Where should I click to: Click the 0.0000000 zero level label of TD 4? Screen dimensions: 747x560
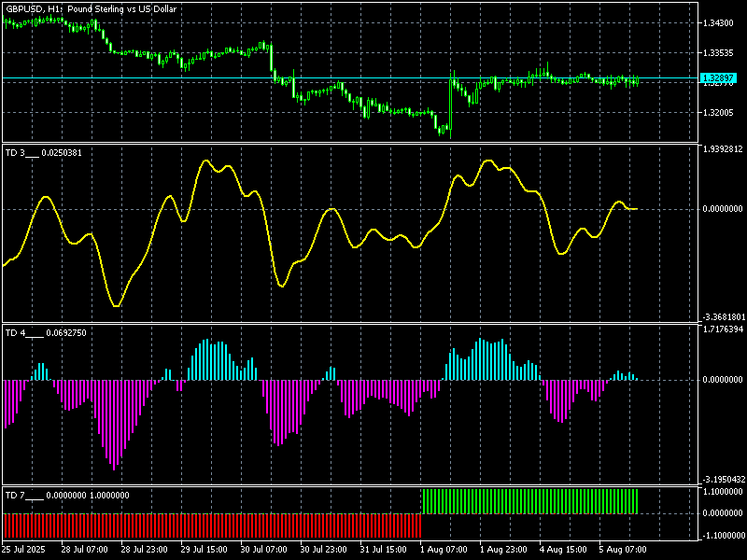click(x=722, y=380)
